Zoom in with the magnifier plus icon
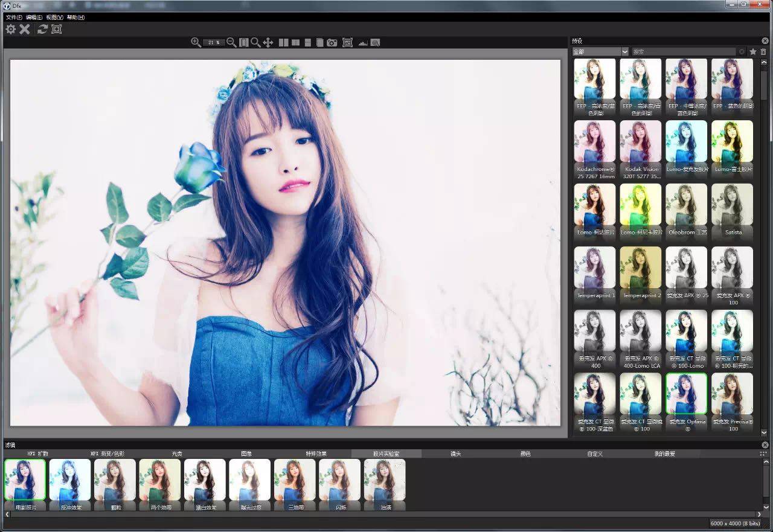The image size is (773, 532). tap(196, 42)
